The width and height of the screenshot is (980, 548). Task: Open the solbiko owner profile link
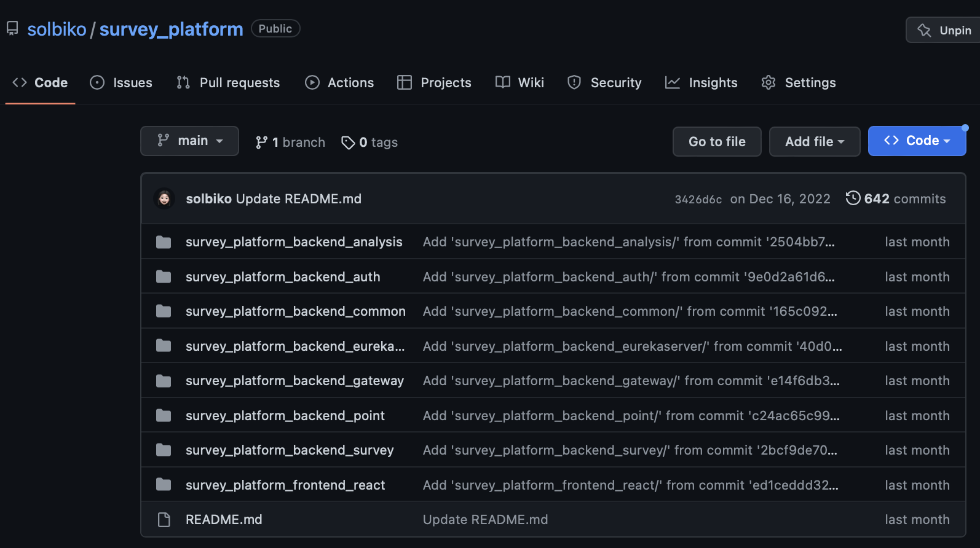pyautogui.click(x=57, y=29)
